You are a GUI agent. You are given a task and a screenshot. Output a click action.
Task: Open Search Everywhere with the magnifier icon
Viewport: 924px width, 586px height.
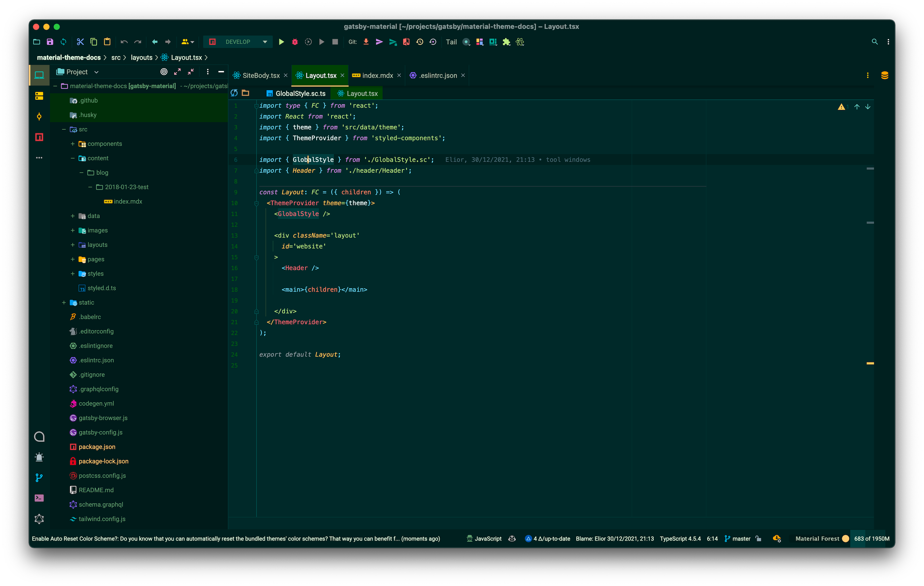pos(875,41)
